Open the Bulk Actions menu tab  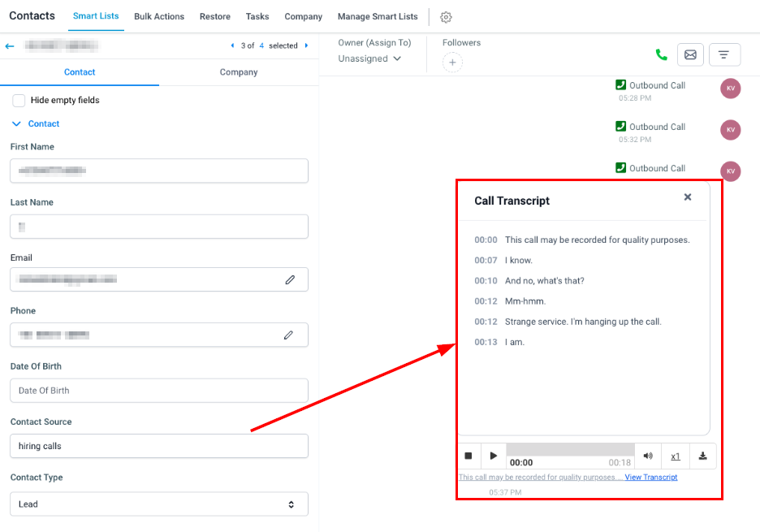click(x=159, y=16)
